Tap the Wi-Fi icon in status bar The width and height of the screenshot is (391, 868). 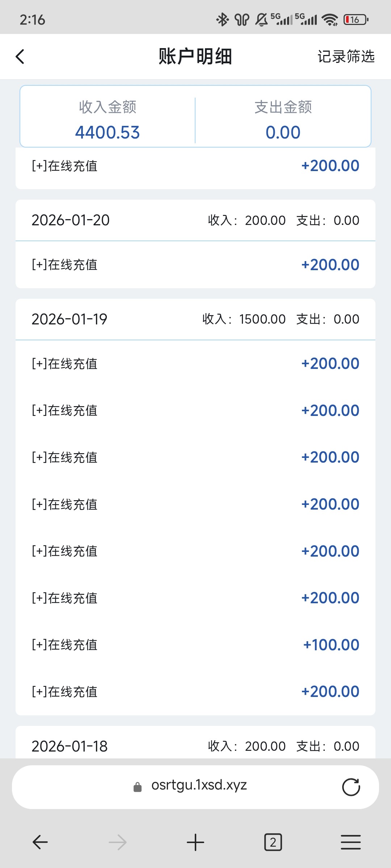click(330, 20)
